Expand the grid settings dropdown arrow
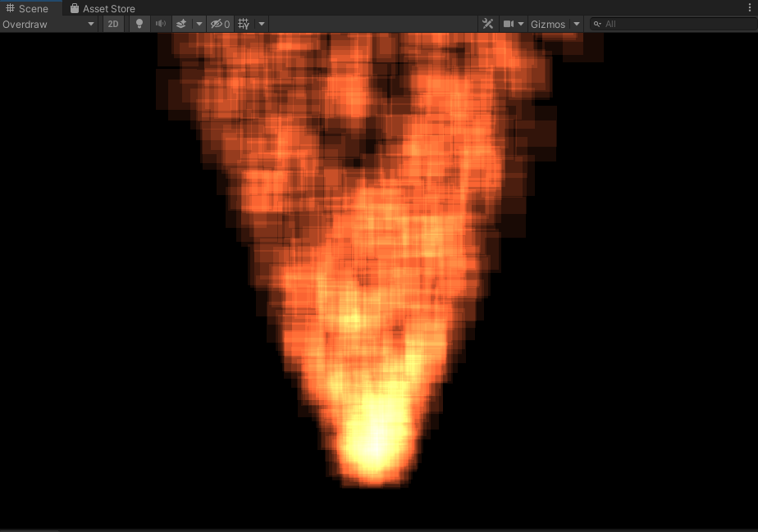This screenshot has width=758, height=532. pyautogui.click(x=262, y=24)
